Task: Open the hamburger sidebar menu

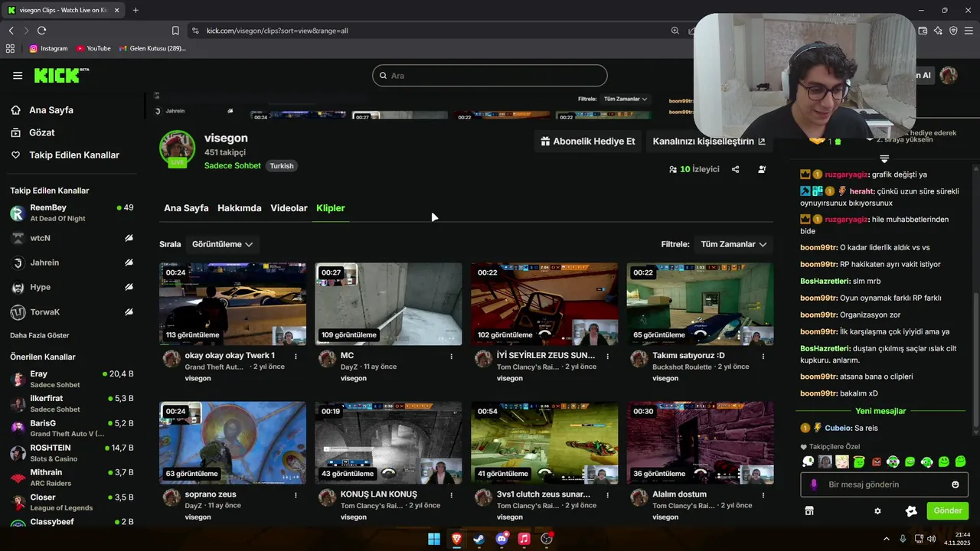Action: point(18,75)
